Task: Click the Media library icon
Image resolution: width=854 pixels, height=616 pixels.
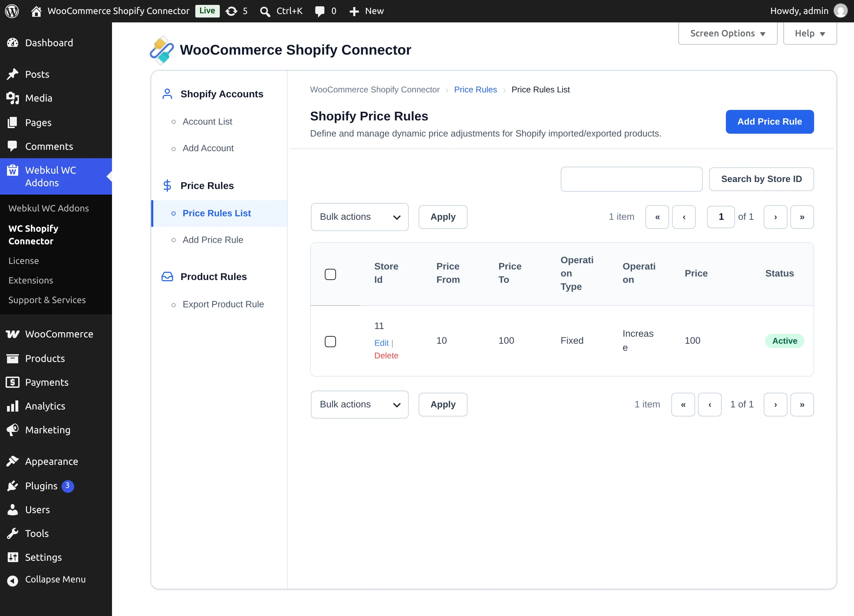Action: 13,98
